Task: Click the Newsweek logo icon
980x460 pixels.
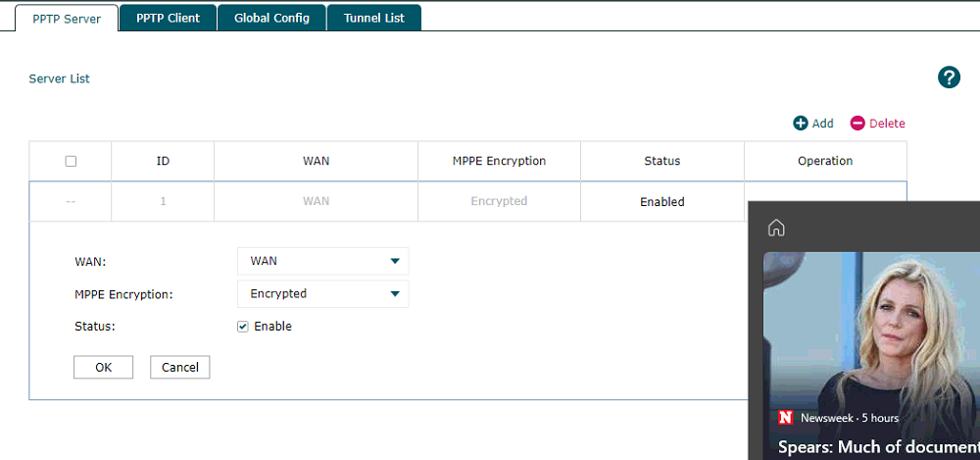Action: coord(785,418)
